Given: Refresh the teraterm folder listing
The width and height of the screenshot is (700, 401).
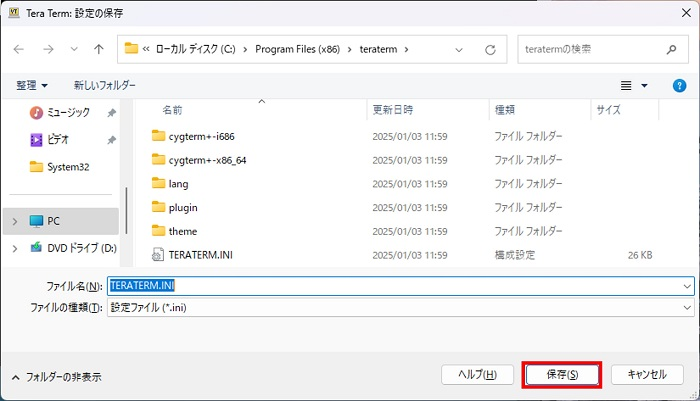Looking at the screenshot, I should coord(490,50).
